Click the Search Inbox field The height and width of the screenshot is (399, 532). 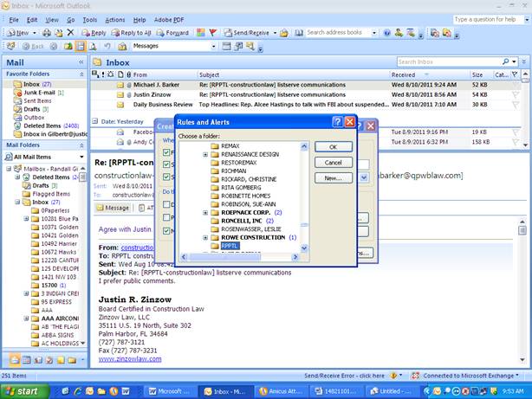point(449,61)
